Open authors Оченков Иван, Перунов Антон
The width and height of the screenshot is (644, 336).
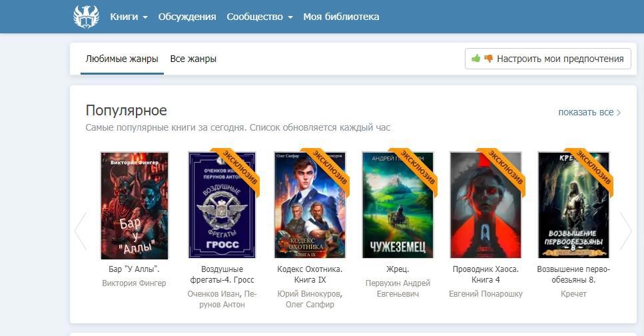point(222,299)
